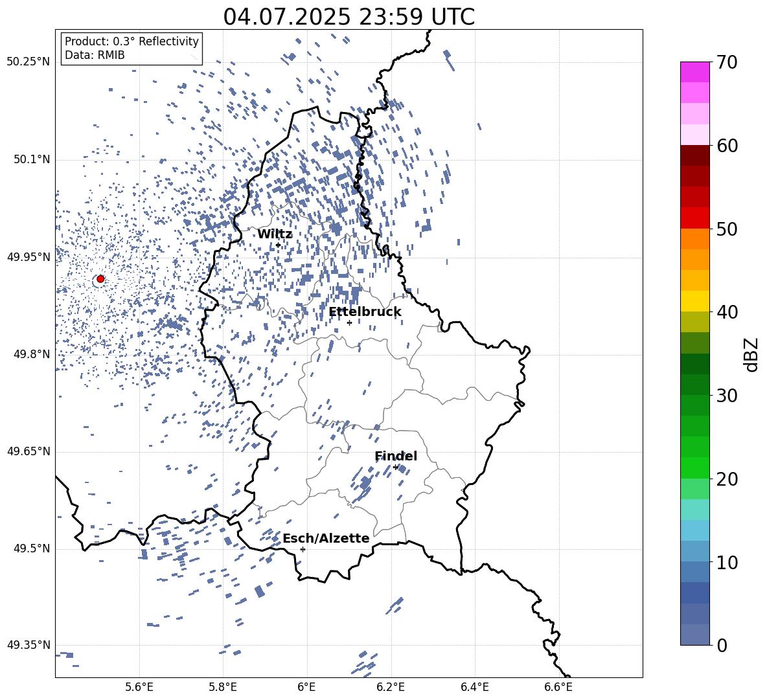Click the 60 colorbar tick label

[727, 146]
